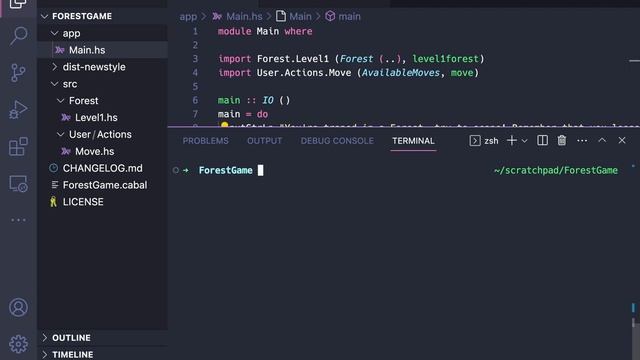The image size is (640, 360).
Task: Expand the dist-newstyle folder
Action: pyautogui.click(x=54, y=67)
